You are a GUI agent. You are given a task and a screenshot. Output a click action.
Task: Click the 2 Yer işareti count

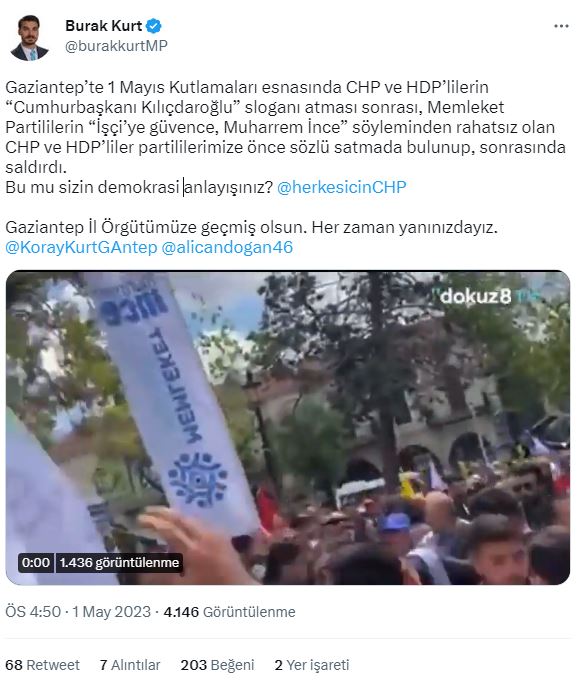pyautogui.click(x=312, y=665)
